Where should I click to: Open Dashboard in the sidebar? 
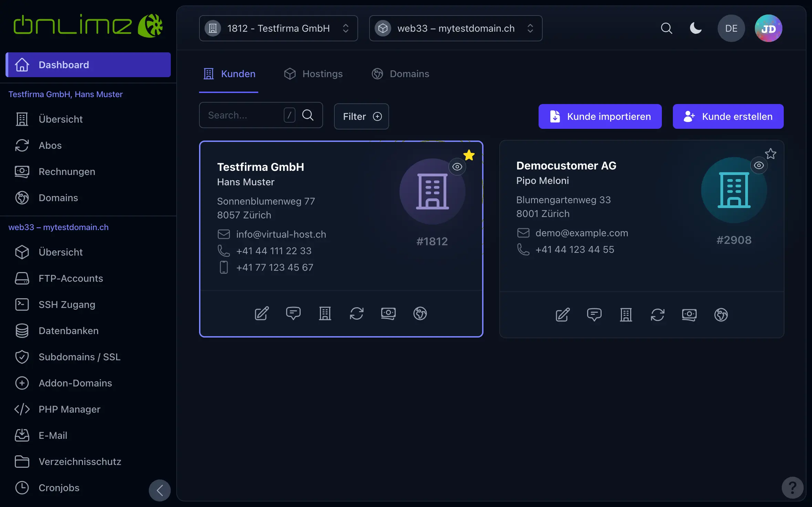point(88,65)
